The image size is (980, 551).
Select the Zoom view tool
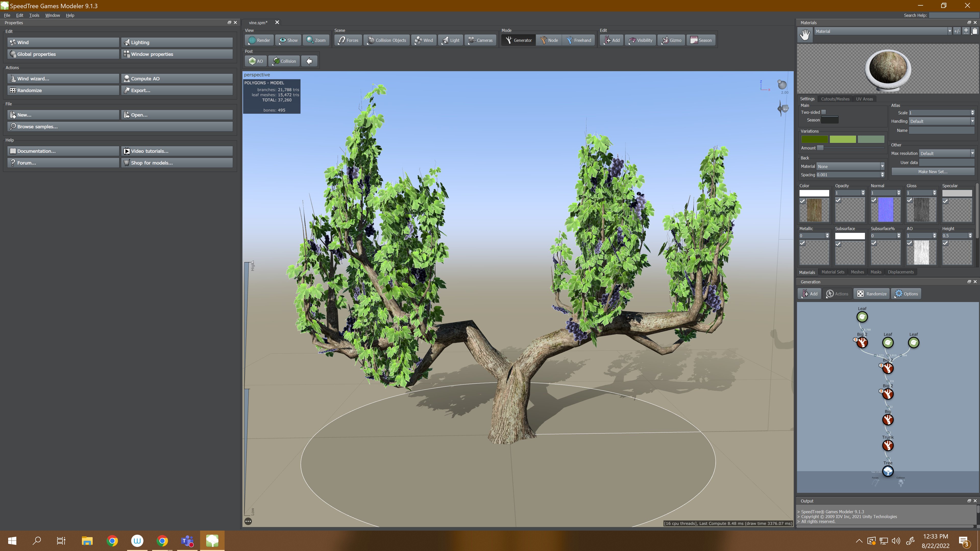(316, 40)
